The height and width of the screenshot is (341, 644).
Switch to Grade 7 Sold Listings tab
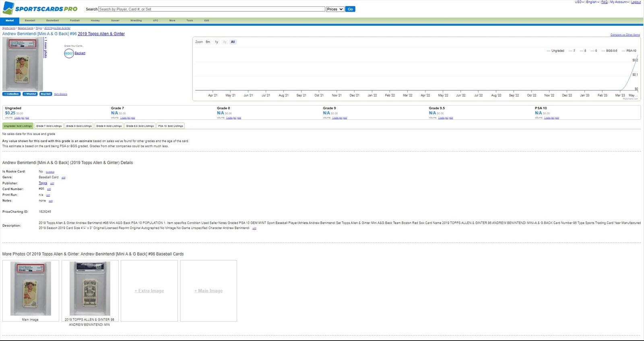49,126
